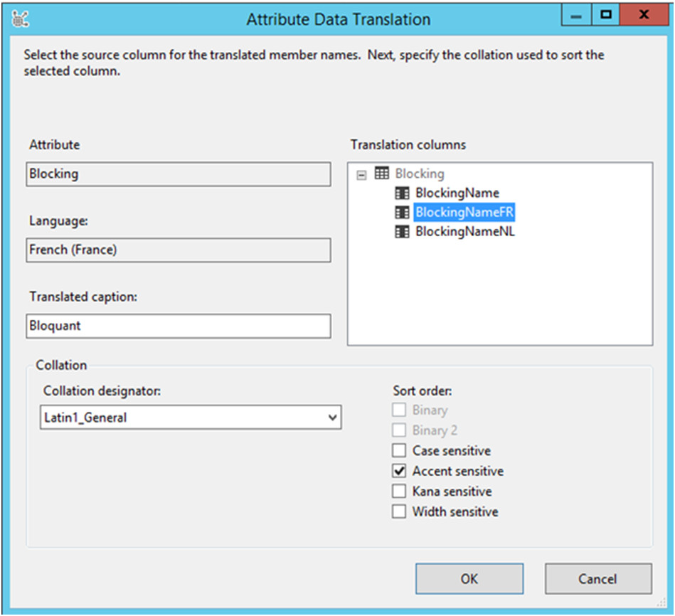
Task: Open the Collation designator dropdown
Action: click(332, 418)
